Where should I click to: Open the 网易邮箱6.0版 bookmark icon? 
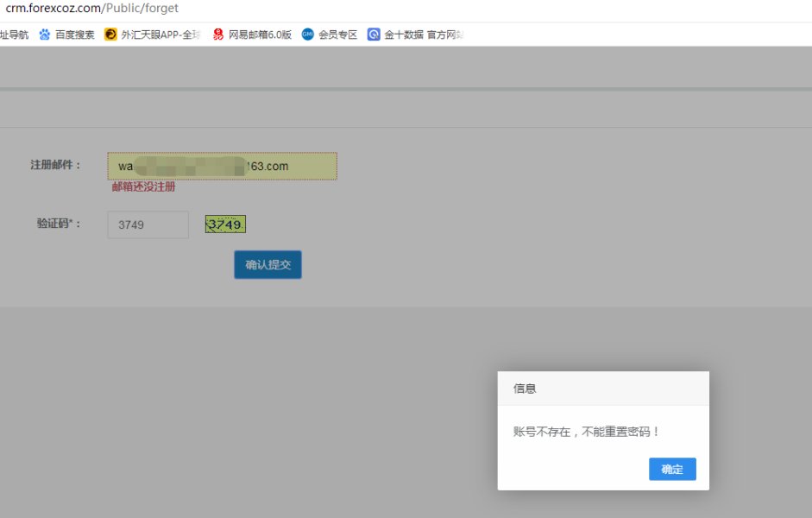[x=218, y=35]
